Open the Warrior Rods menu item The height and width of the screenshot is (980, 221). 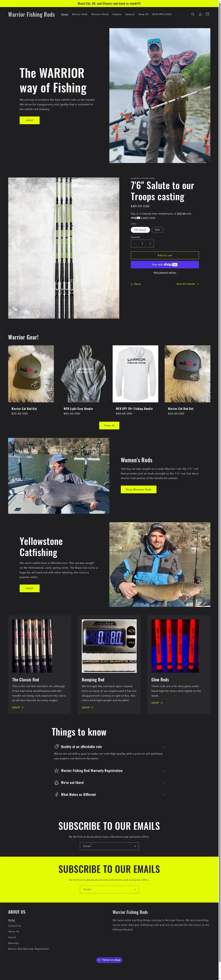[80, 14]
